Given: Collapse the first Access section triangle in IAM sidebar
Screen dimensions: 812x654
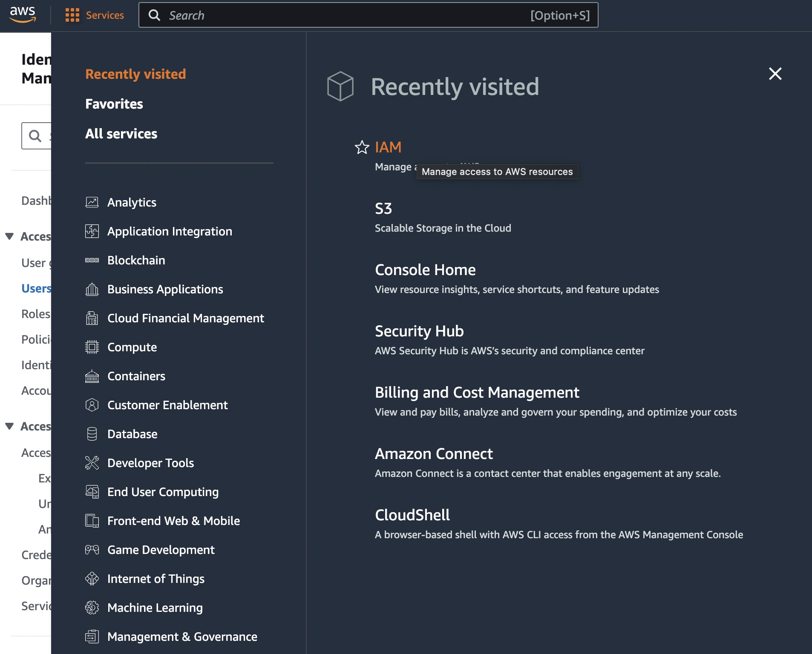Looking at the screenshot, I should 9,236.
